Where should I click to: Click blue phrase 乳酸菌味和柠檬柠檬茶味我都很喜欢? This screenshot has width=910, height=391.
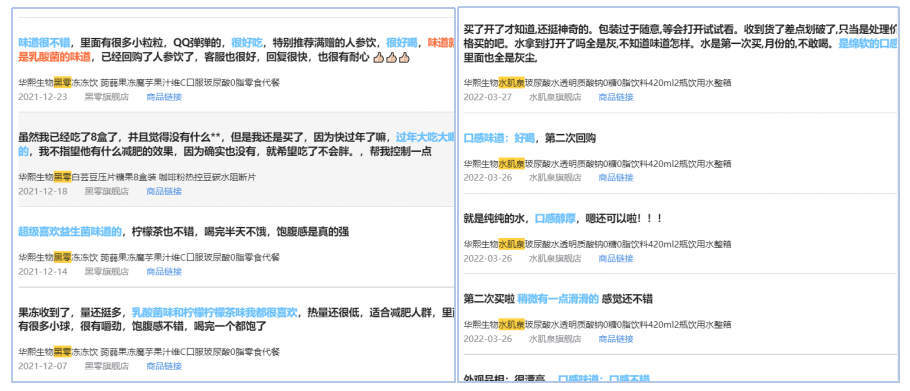point(214,313)
